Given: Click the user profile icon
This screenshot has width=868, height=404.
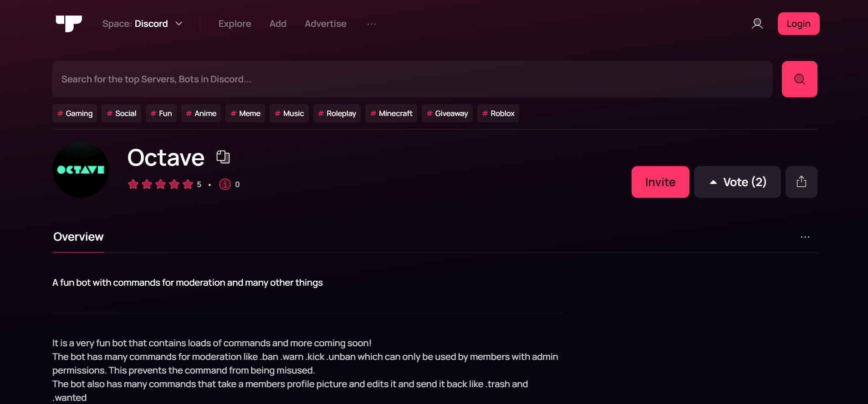Looking at the screenshot, I should coord(757,24).
